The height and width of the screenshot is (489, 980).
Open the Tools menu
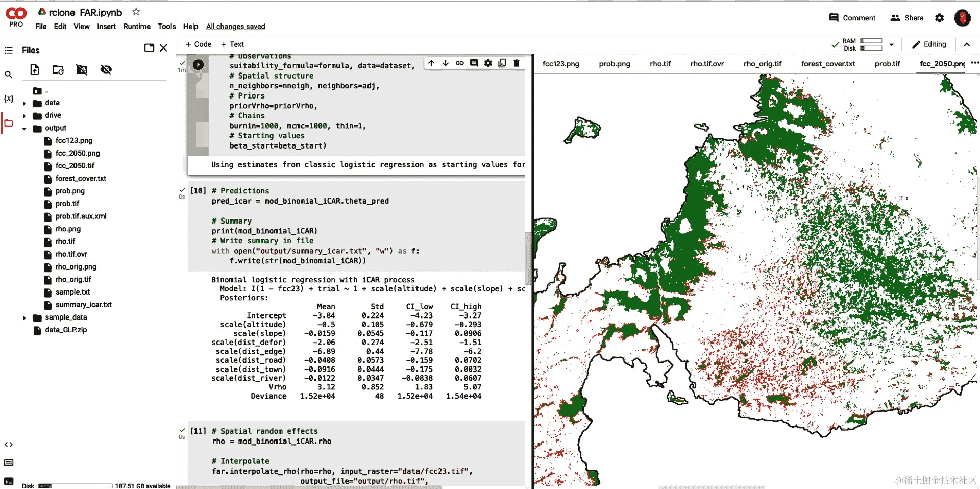(166, 27)
